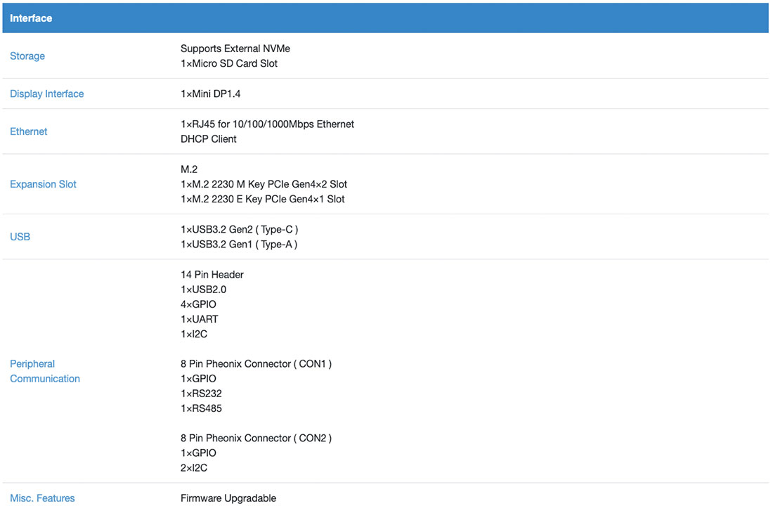Select the Misc. Features label
This screenshot has height=532, width=773.
click(x=42, y=498)
